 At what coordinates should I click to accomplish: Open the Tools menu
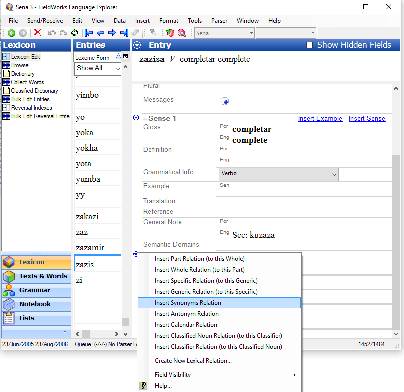194,21
